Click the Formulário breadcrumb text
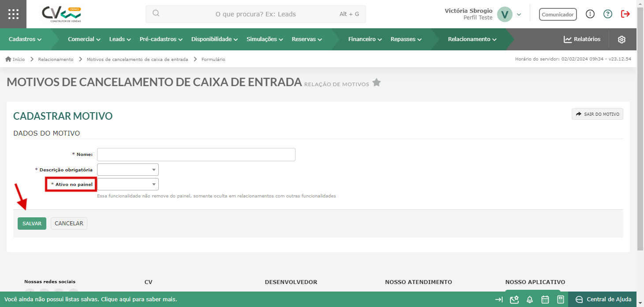Image resolution: width=644 pixels, height=307 pixels. 213,59
